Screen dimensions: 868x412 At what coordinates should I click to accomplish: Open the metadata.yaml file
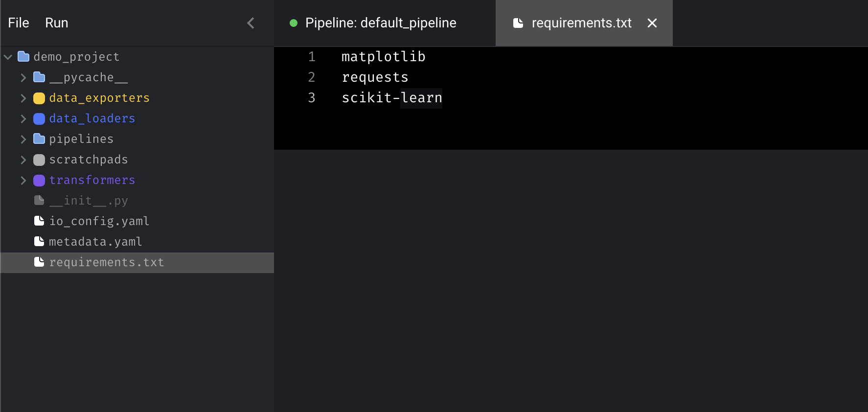[x=95, y=242]
